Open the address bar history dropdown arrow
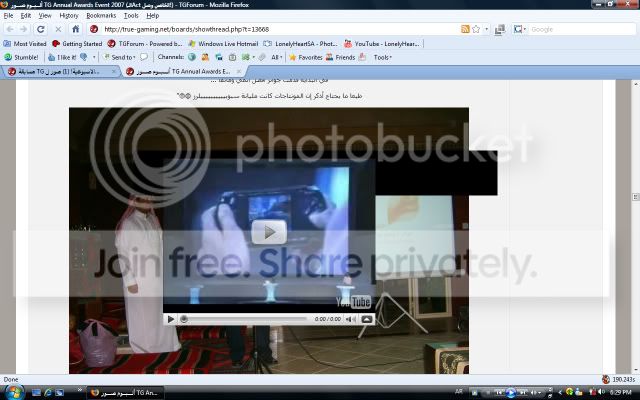 [486, 29]
